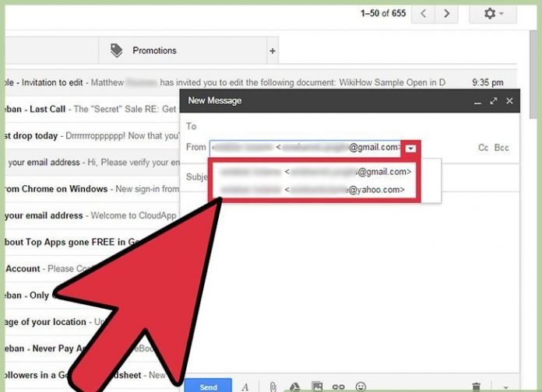Image resolution: width=542 pixels, height=392 pixels.
Task: Insert a photo into the message
Action: pos(317,387)
